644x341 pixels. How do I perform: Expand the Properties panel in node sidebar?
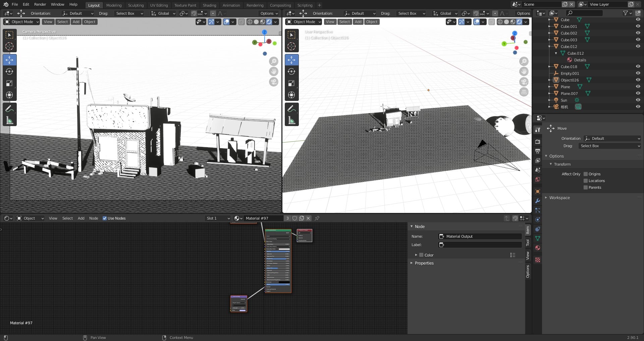[424, 263]
